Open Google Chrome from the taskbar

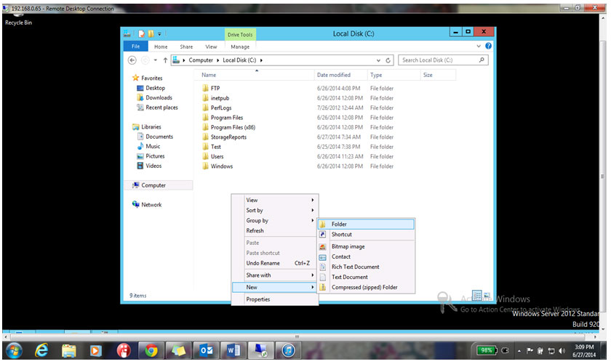point(151,351)
